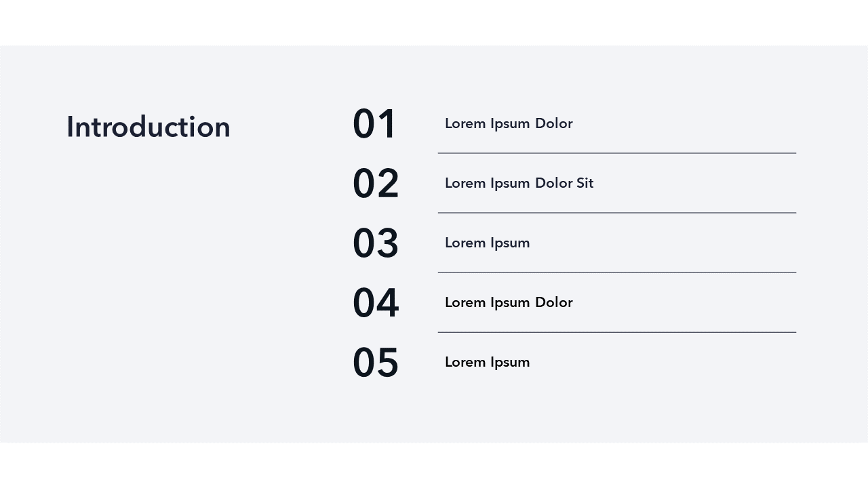Select the large number 01
Screen dimensions: 868x488
click(x=374, y=125)
